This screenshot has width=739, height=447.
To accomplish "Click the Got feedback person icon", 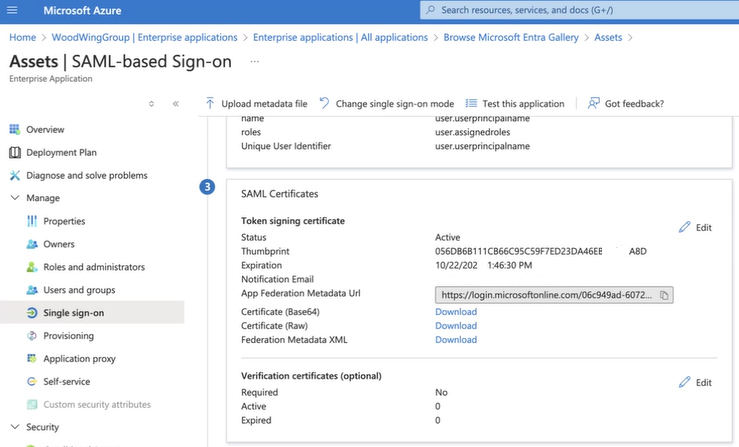I will (x=593, y=103).
